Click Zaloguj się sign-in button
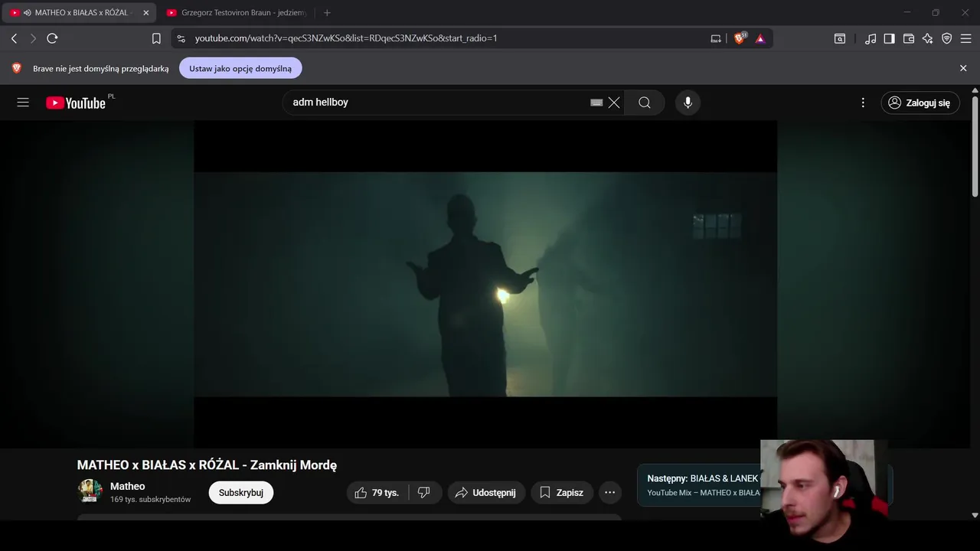This screenshot has height=551, width=980. pyautogui.click(x=920, y=103)
